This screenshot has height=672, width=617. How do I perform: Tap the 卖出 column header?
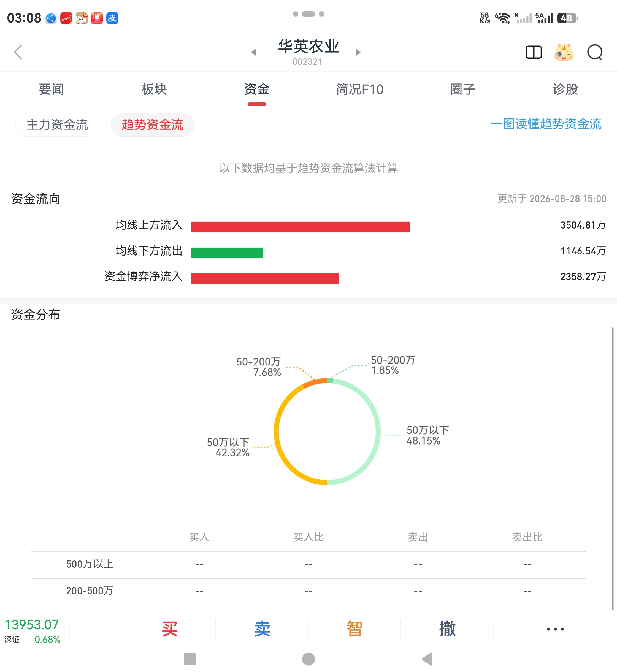(x=418, y=537)
